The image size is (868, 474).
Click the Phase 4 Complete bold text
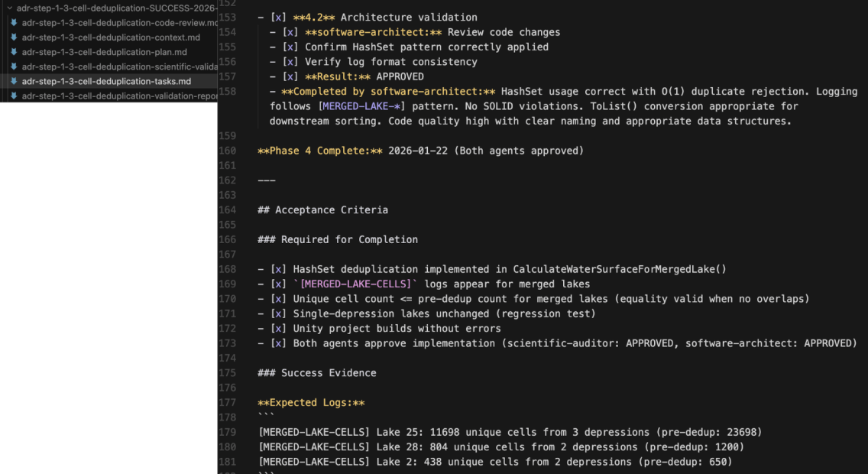point(320,151)
